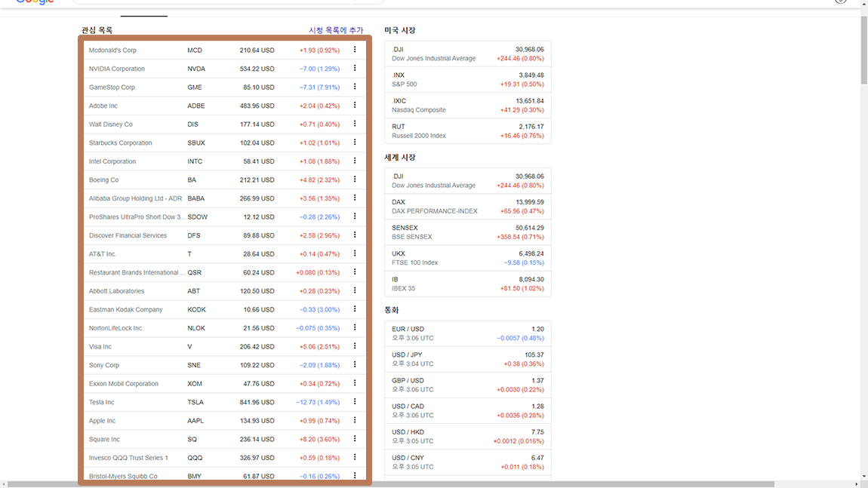Click GameStop price 85.10 USD

coord(259,87)
